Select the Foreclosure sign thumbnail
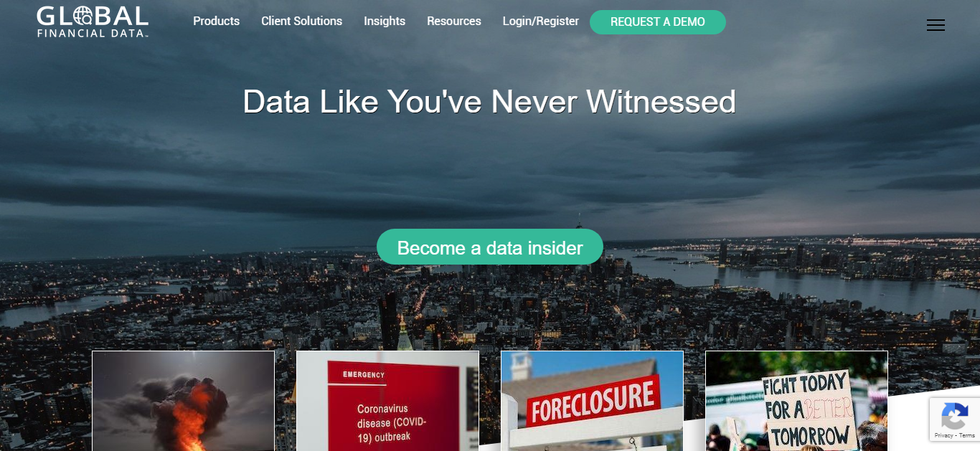Screen dimensions: 980x451 coord(592,400)
